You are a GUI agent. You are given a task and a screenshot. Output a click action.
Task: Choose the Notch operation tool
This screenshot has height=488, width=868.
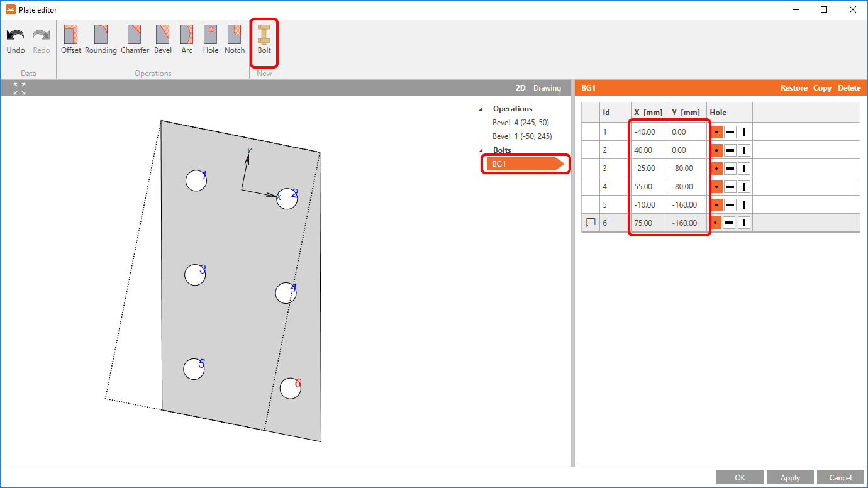pyautogui.click(x=235, y=40)
